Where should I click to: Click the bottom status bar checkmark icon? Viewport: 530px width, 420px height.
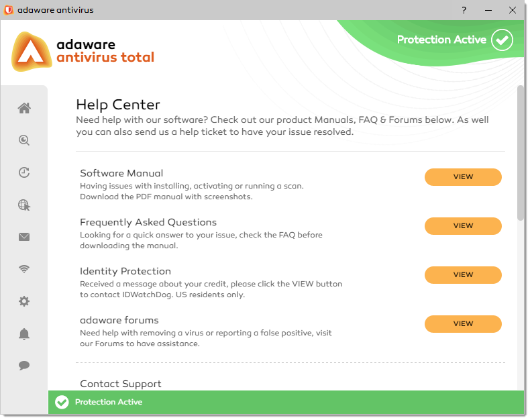coord(62,402)
